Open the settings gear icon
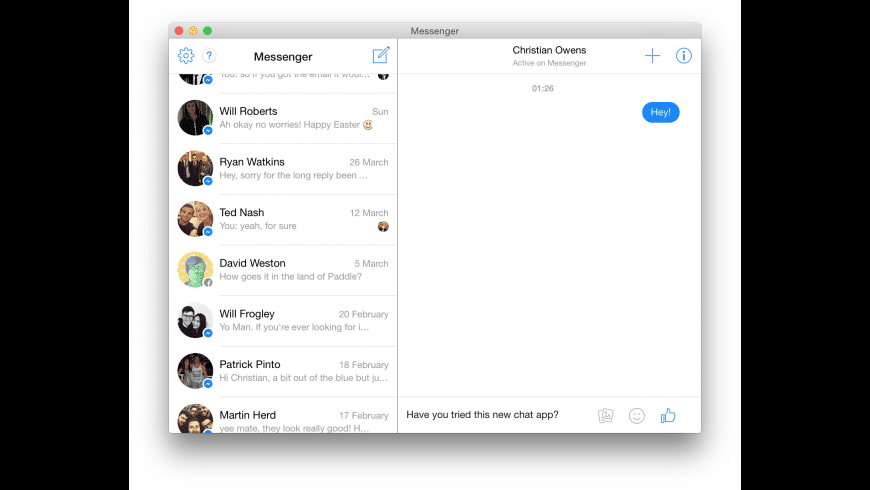 click(186, 55)
